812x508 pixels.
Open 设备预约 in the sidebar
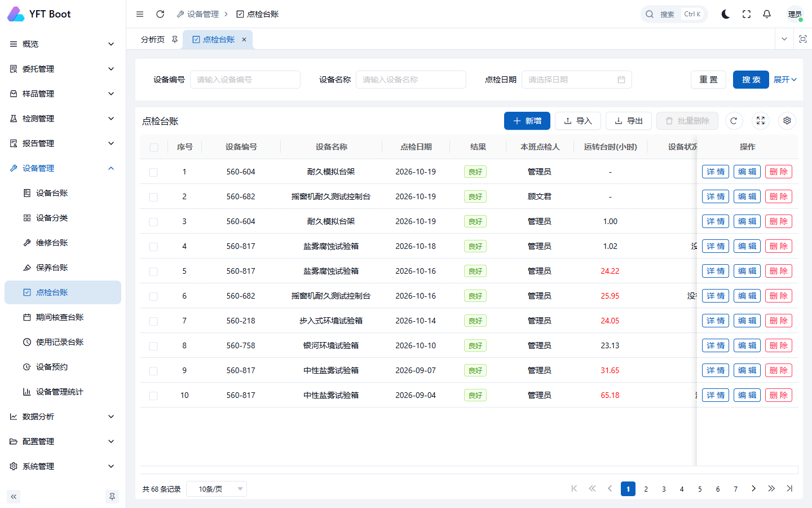click(63, 367)
